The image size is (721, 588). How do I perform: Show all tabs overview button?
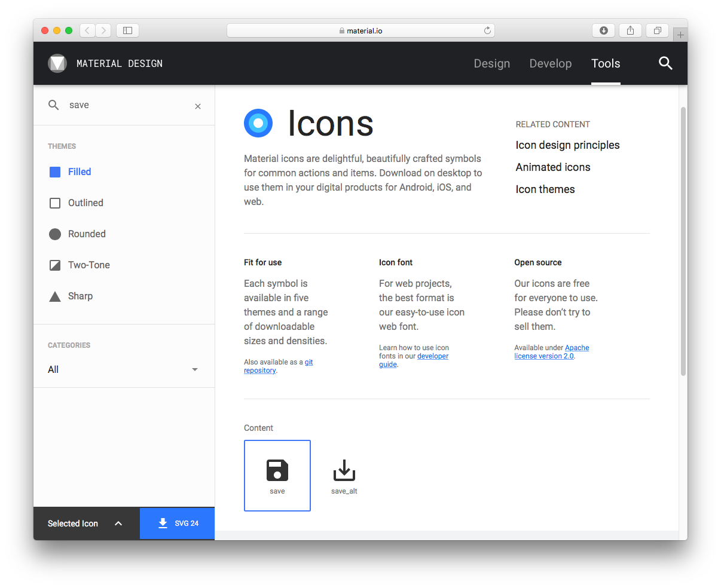[x=657, y=30]
